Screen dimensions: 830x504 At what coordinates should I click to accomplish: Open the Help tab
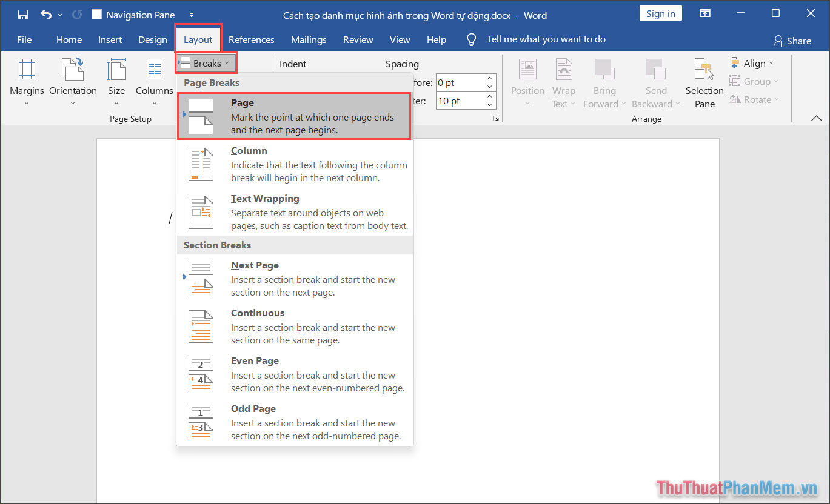[436, 39]
